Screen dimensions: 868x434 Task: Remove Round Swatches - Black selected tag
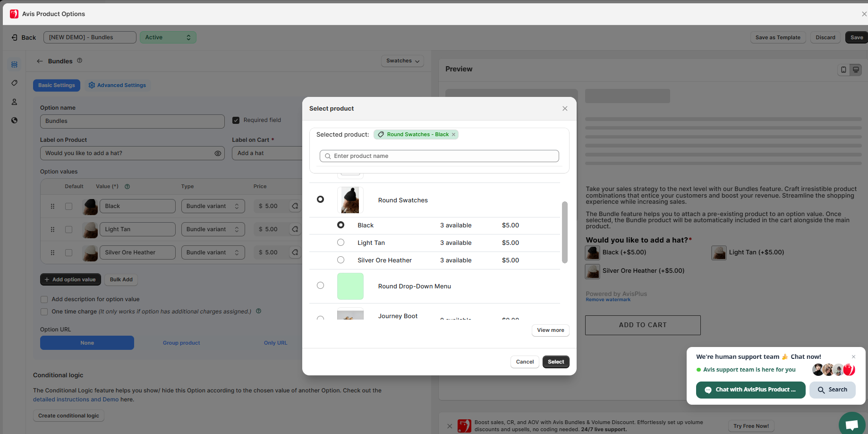tap(454, 135)
